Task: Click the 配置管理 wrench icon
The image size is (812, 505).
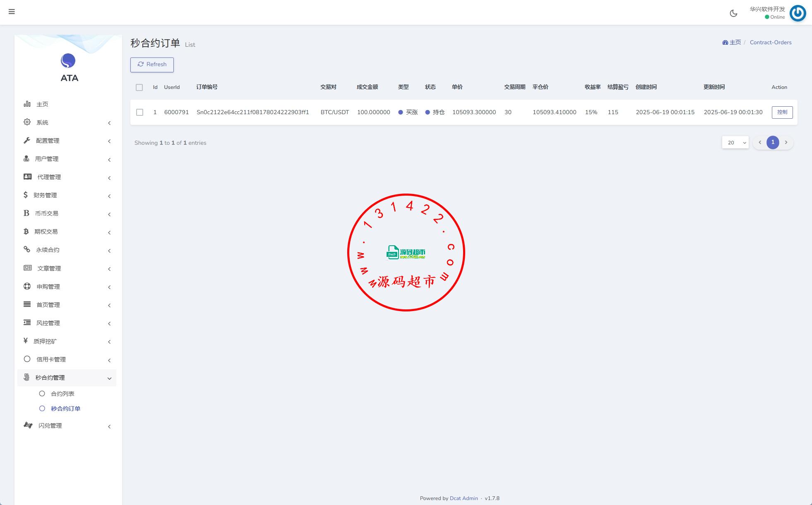Action: pyautogui.click(x=27, y=140)
